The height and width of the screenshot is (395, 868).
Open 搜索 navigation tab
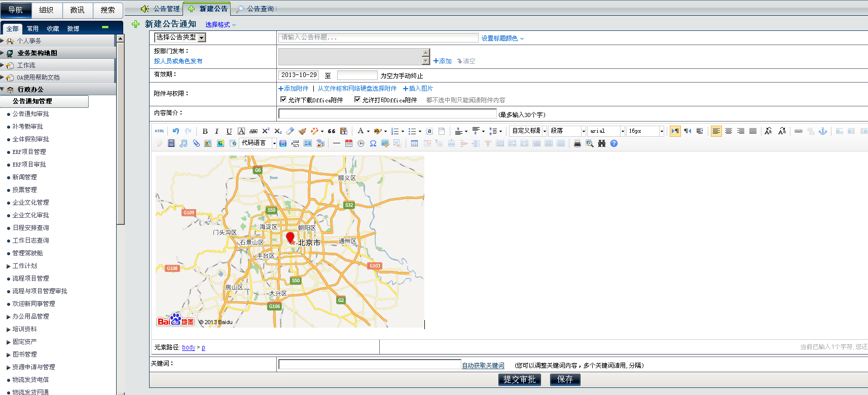pos(107,10)
